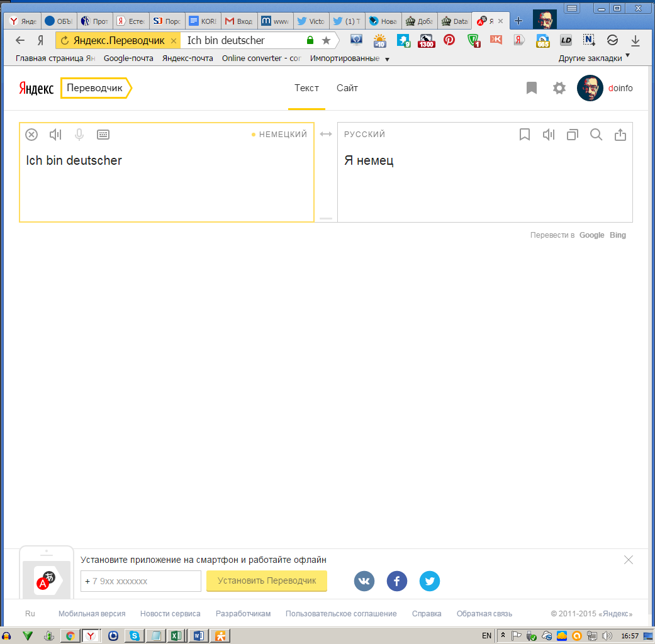The image size is (655, 644).
Task: Close the current translator tab
Action: (x=500, y=21)
